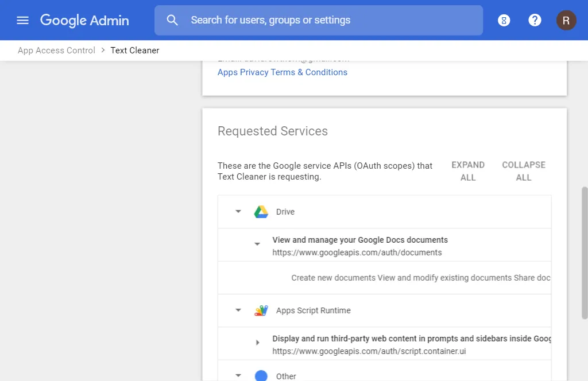Image resolution: width=588 pixels, height=381 pixels.
Task: Collapse the Other service section
Action: pyautogui.click(x=238, y=375)
